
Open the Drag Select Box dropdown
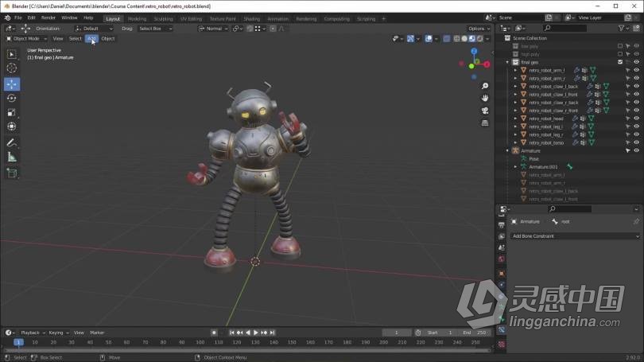155,29
